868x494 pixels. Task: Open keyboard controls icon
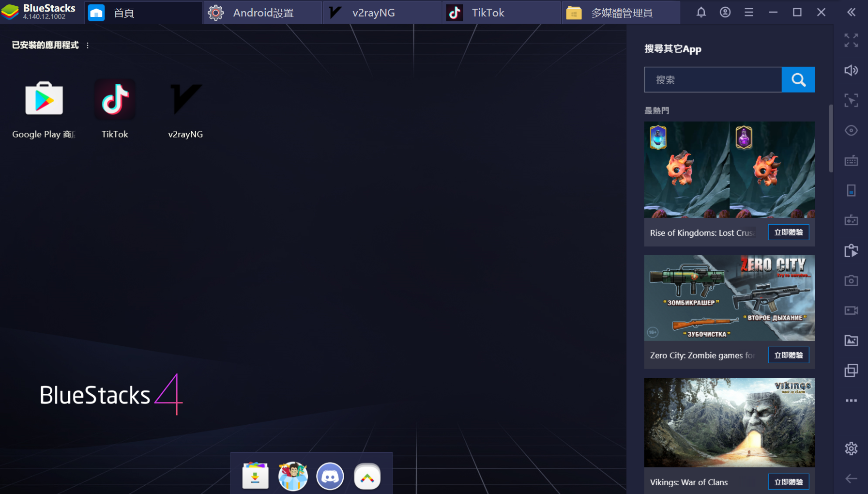point(851,161)
